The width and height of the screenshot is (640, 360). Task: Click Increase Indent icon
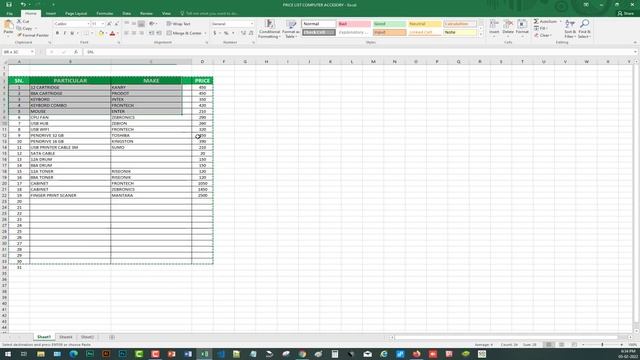(x=159, y=33)
